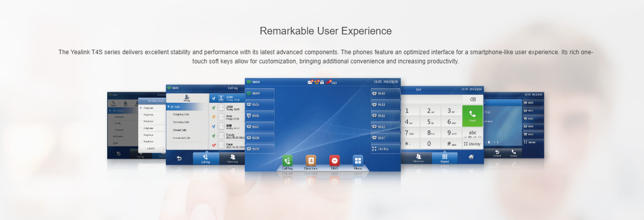Click the voicemail envelope status icon
The width and height of the screenshot is (644, 220).
tap(310, 82)
